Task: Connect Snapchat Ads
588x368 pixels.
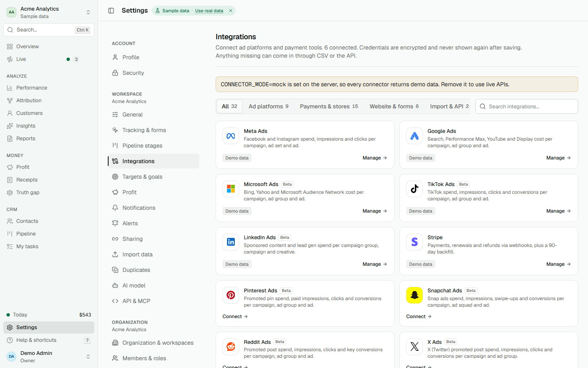Action: 419,316
